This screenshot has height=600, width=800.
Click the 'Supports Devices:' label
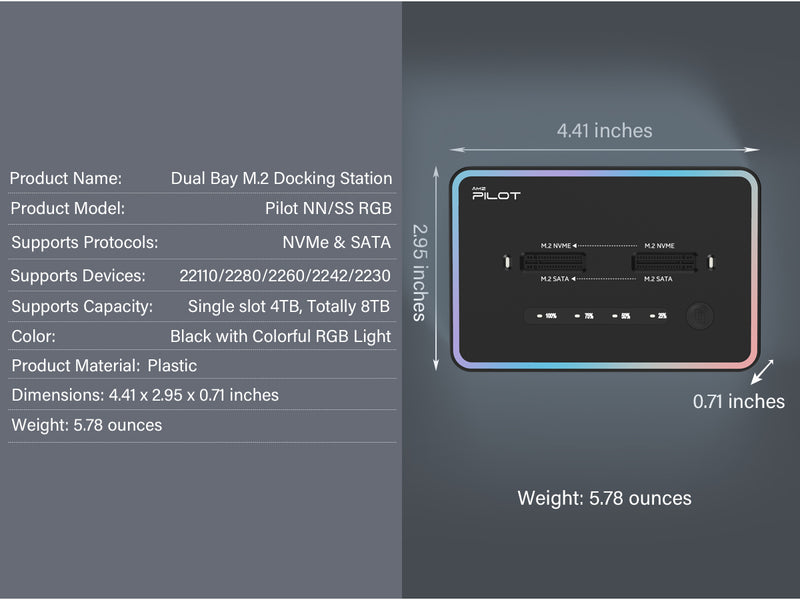(78, 276)
